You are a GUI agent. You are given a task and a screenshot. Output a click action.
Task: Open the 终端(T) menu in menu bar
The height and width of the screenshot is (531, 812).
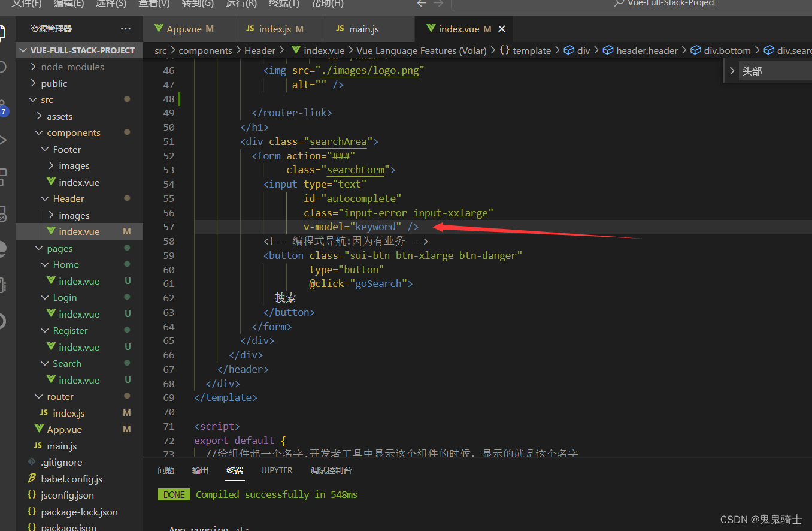(284, 4)
